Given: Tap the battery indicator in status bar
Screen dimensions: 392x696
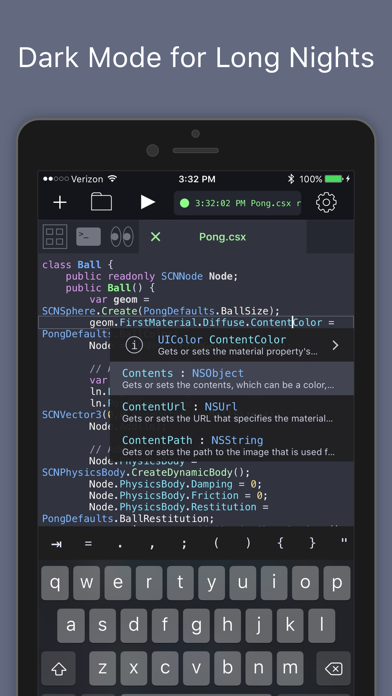Looking at the screenshot, I should tap(334, 179).
